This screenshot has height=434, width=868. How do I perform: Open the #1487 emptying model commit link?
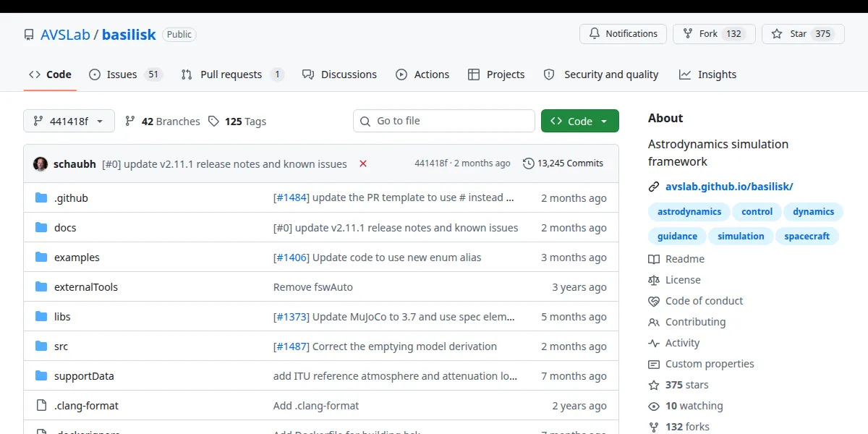click(x=292, y=346)
